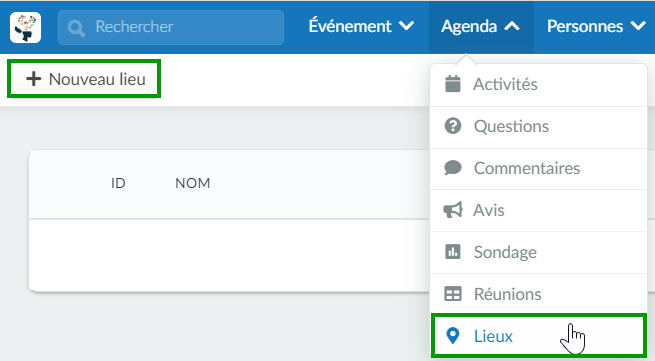Click the search magnifier icon

(x=76, y=28)
